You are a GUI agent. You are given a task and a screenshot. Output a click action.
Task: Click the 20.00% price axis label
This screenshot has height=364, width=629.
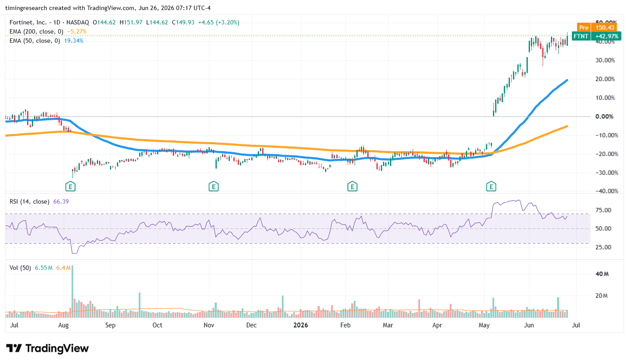606,79
